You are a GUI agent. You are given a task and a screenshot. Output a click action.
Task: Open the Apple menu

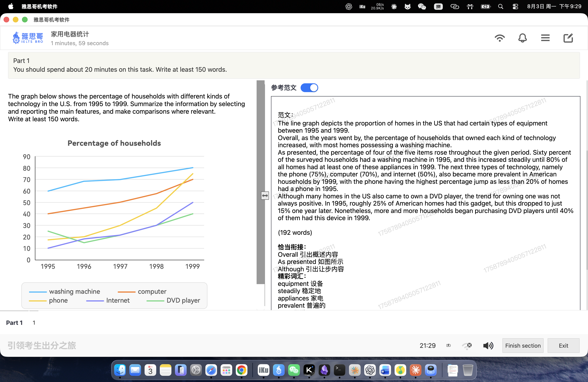click(11, 6)
